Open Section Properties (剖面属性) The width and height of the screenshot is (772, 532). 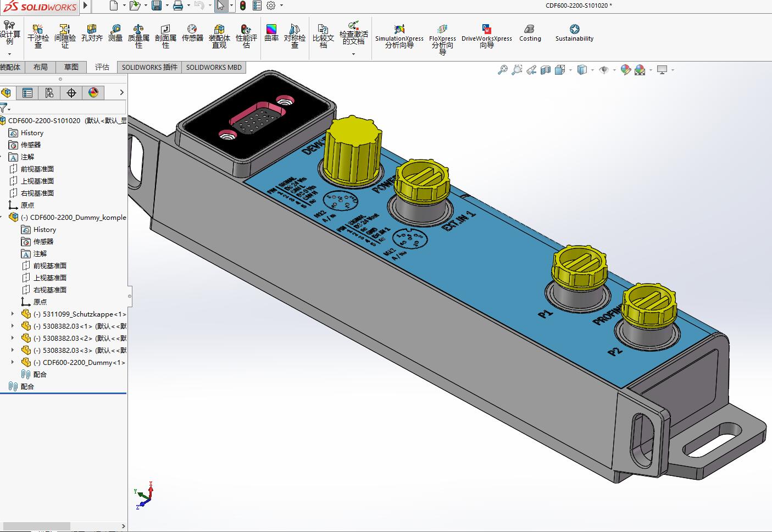coord(165,36)
